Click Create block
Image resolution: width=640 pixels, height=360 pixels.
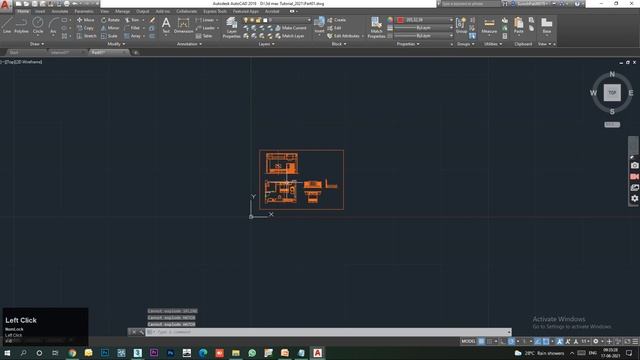pos(336,20)
